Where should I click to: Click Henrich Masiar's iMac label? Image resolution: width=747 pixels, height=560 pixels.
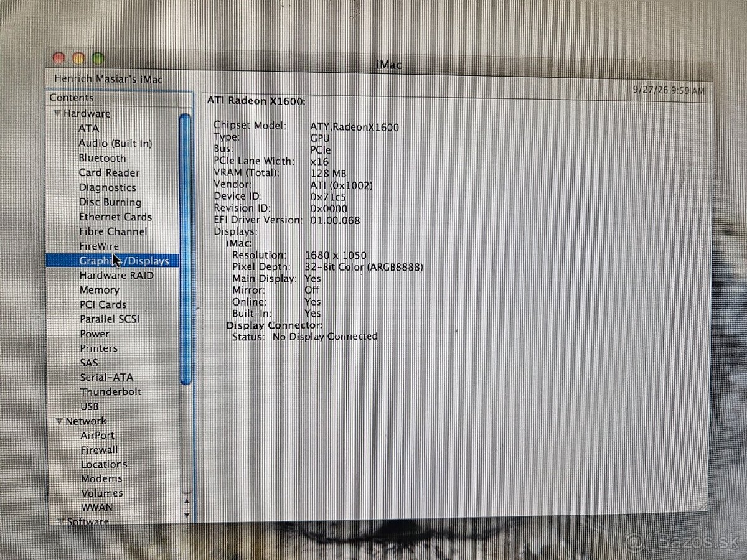point(108,79)
